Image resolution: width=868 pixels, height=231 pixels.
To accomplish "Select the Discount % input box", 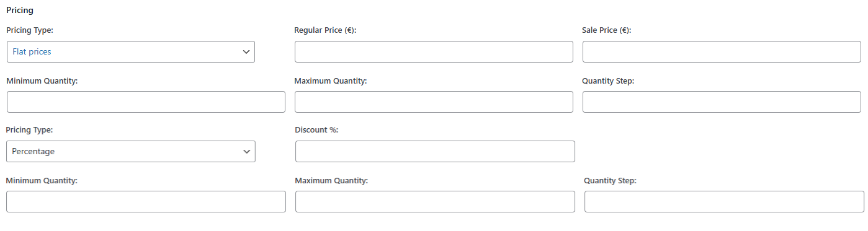I will click(435, 151).
